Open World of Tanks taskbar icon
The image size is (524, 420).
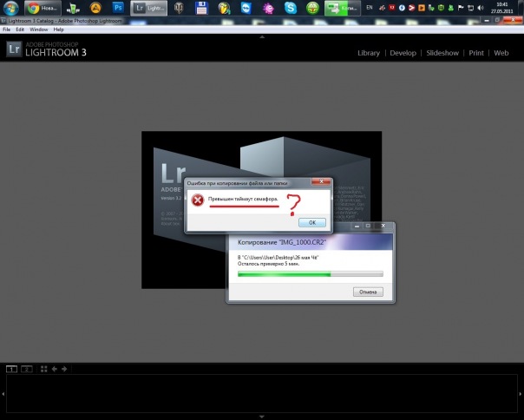tap(179, 8)
